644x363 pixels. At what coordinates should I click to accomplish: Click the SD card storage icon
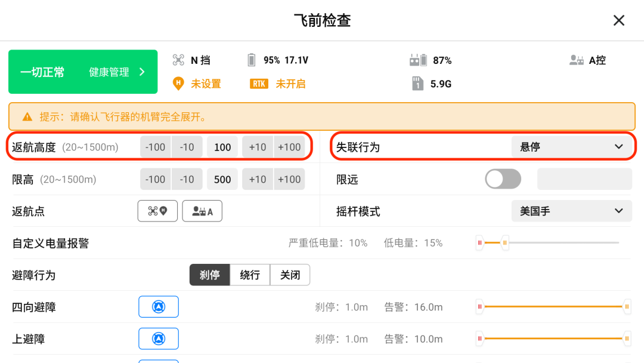pyautogui.click(x=419, y=84)
